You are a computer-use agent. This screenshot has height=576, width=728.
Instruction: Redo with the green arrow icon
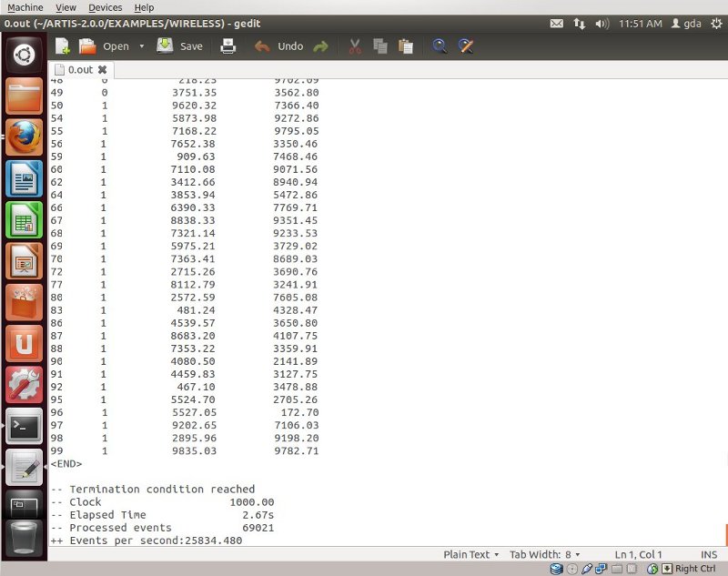tap(320, 46)
